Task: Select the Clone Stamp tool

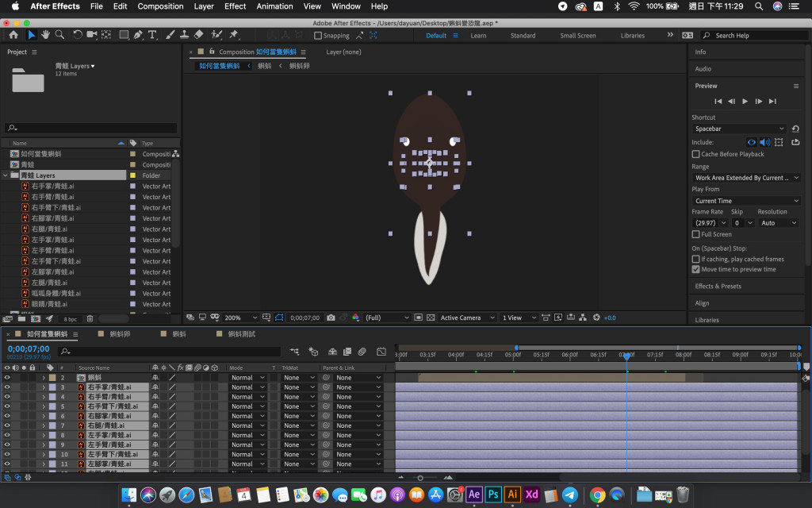Action: click(184, 35)
